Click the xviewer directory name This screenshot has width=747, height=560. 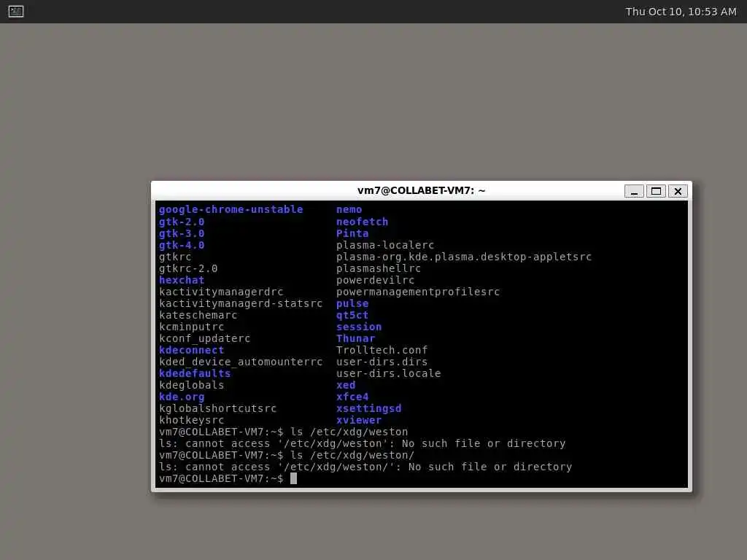click(x=359, y=420)
